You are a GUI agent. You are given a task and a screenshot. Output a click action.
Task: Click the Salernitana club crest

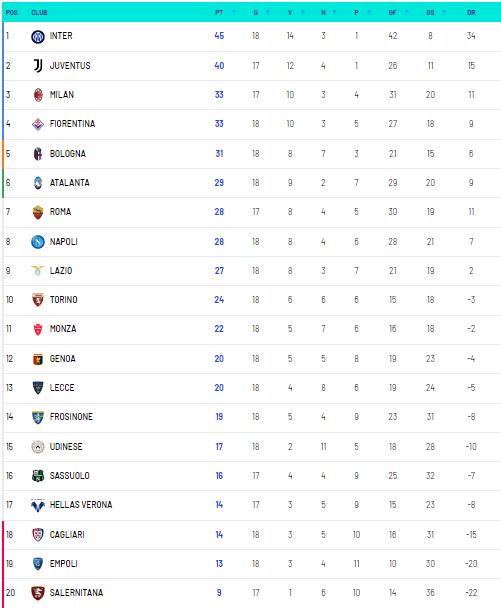tap(38, 593)
